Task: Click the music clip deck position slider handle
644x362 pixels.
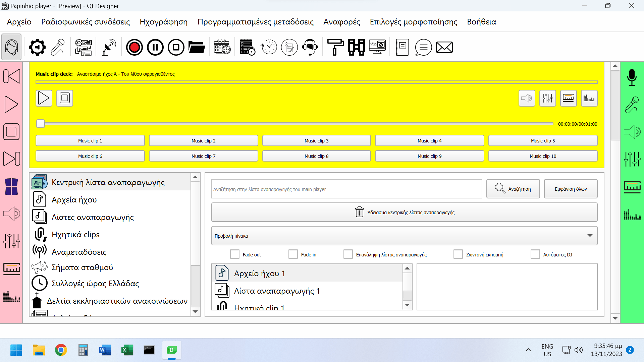Action: click(41, 124)
